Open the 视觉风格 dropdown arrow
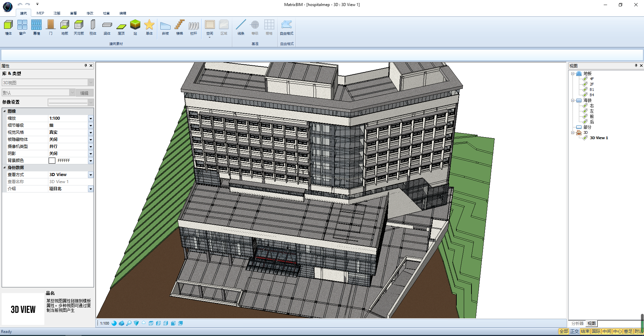The width and height of the screenshot is (644, 336). (x=91, y=132)
